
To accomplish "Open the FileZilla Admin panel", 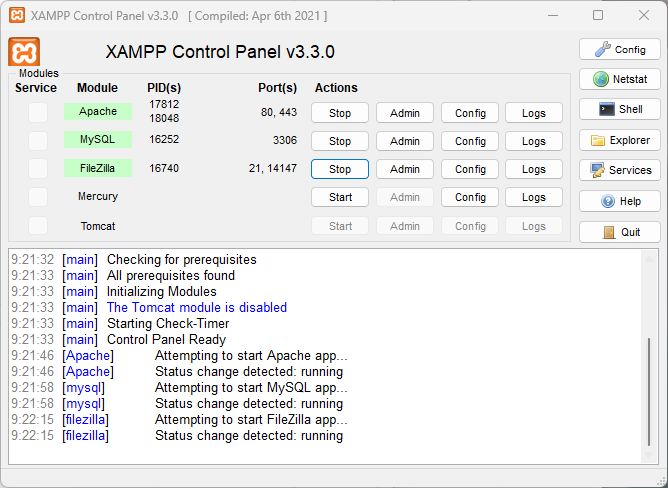I will (x=405, y=169).
